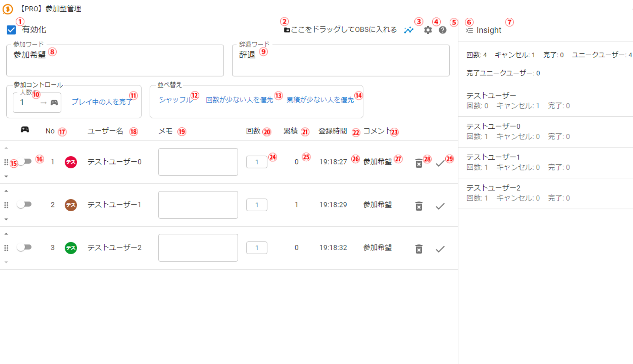The height and width of the screenshot is (364, 633).
Task: Delete テストユーザー0 with the trash icon
Action: click(x=419, y=163)
